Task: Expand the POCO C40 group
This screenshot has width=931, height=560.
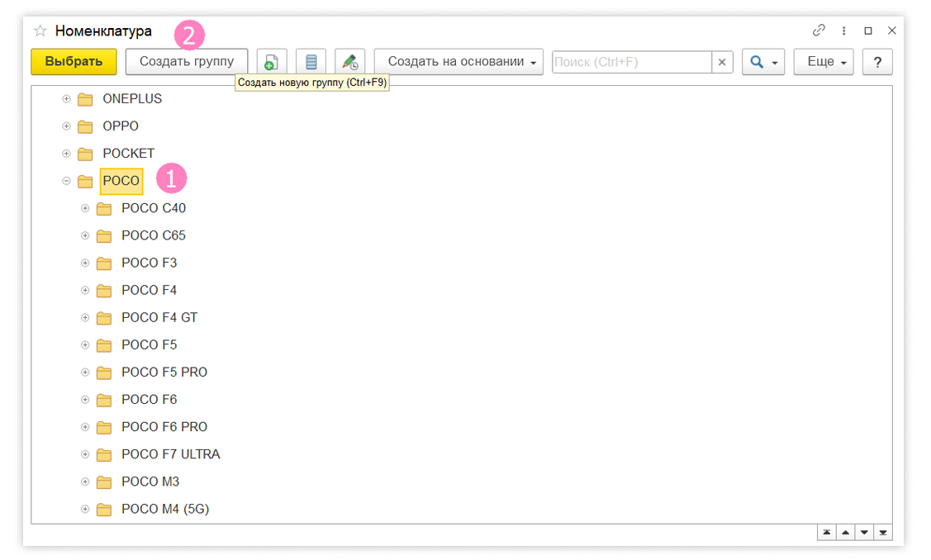Action: tap(85, 208)
